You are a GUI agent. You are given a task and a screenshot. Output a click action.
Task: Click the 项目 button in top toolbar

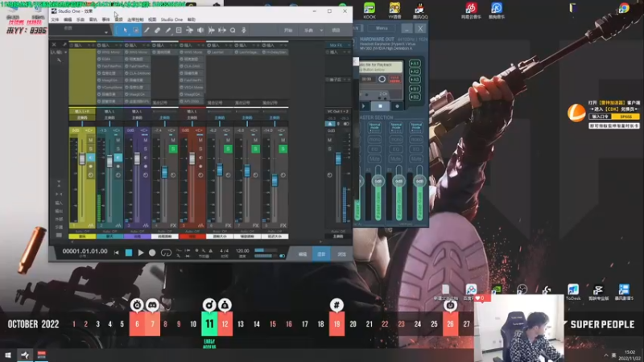point(336,30)
